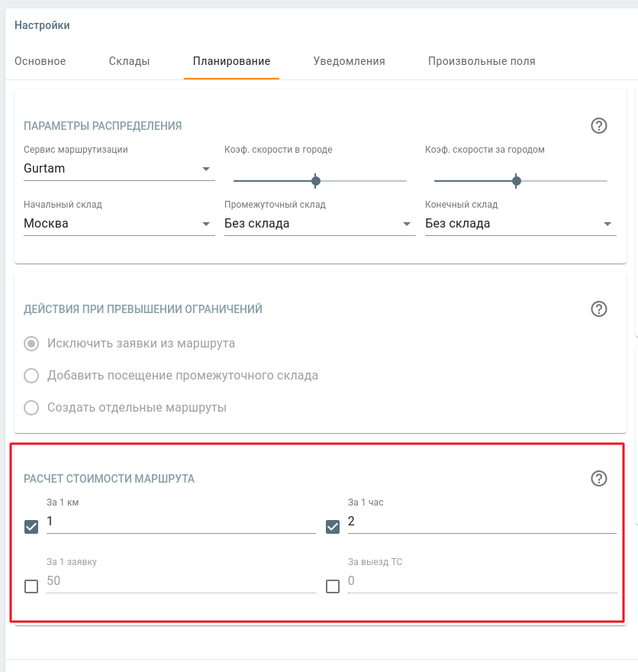Switch to the Основное tab
Viewport: 638px width, 672px height.
[x=40, y=61]
